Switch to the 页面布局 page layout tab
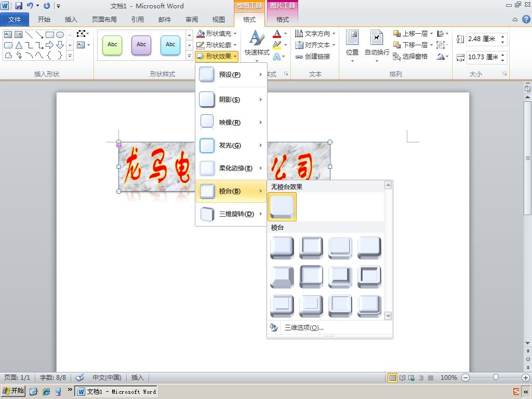Image resolution: width=532 pixels, height=399 pixels. [104, 19]
